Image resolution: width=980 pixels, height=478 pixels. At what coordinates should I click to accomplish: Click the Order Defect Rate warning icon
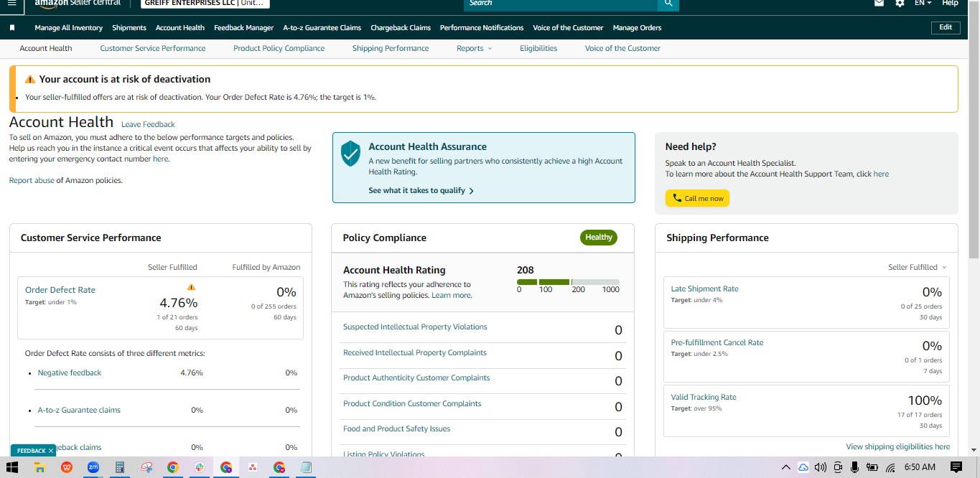pyautogui.click(x=191, y=287)
